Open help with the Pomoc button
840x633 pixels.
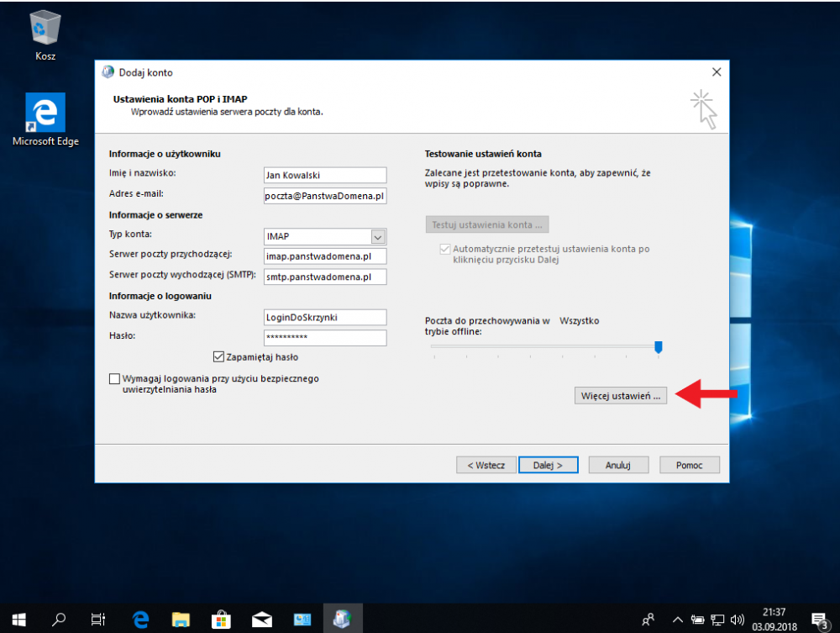click(x=689, y=465)
